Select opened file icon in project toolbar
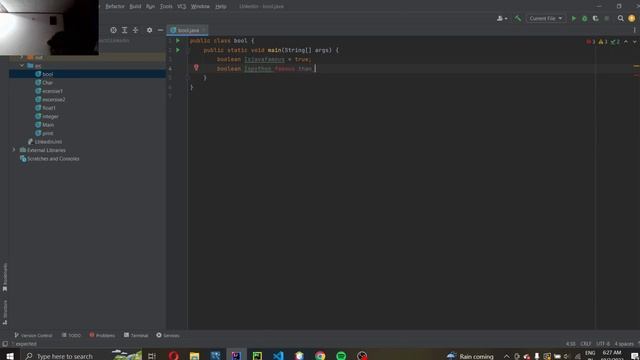 point(113,30)
